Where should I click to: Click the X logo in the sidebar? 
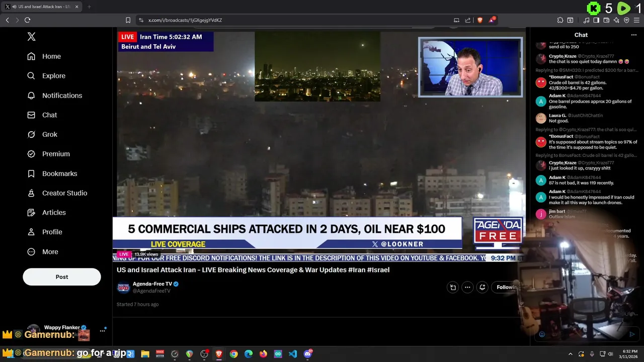pos(31,37)
